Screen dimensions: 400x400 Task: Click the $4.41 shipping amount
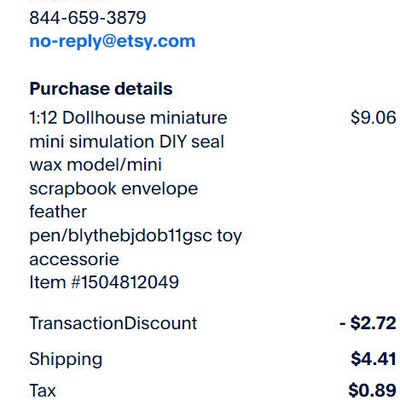pyautogui.click(x=373, y=359)
